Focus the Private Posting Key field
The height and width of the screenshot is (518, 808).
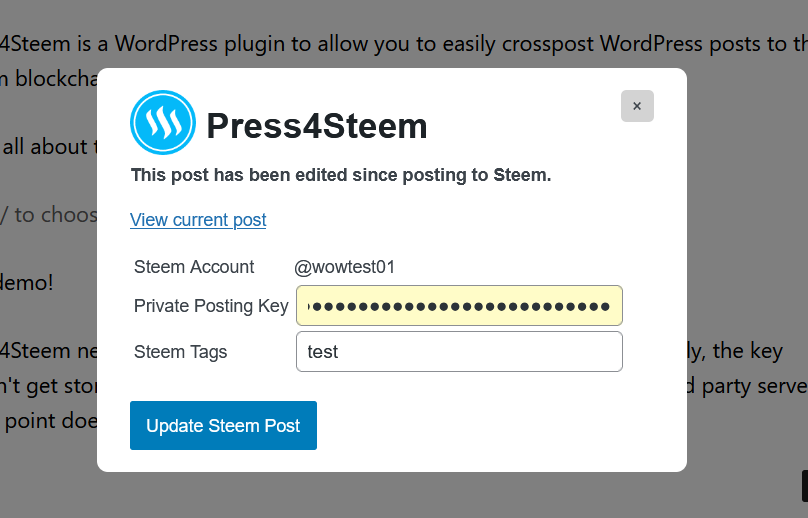point(459,306)
